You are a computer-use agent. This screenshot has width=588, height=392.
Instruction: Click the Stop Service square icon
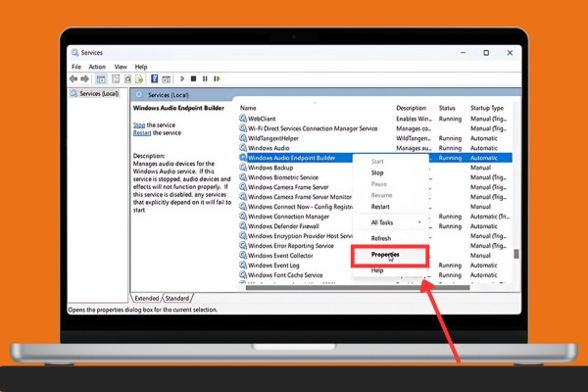point(193,78)
